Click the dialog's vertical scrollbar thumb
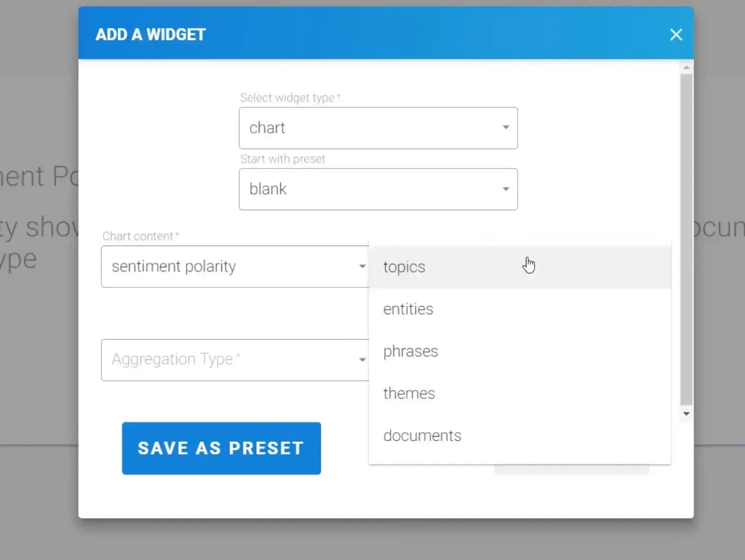 tap(686, 239)
